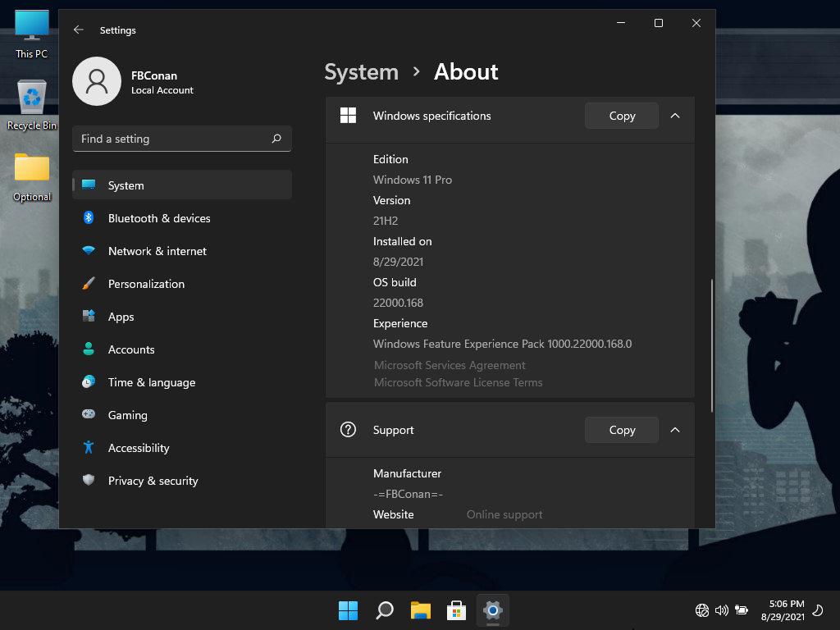This screenshot has width=840, height=630.
Task: Open Network & internet settings
Action: [x=182, y=251]
